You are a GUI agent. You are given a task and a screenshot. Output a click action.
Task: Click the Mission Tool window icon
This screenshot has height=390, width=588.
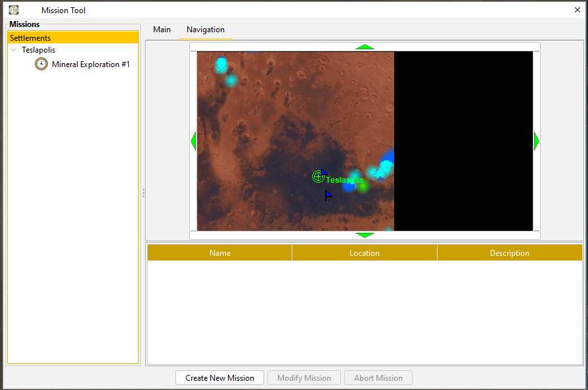(14, 10)
